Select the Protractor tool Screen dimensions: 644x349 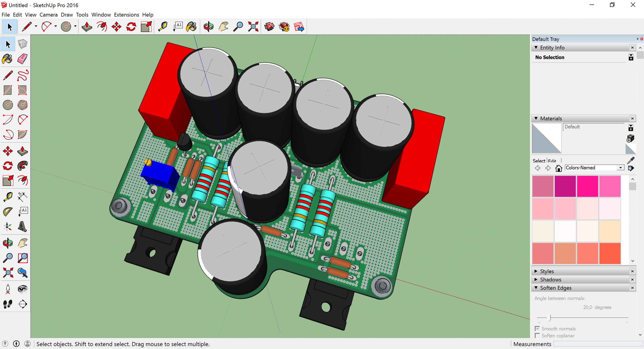[8, 212]
